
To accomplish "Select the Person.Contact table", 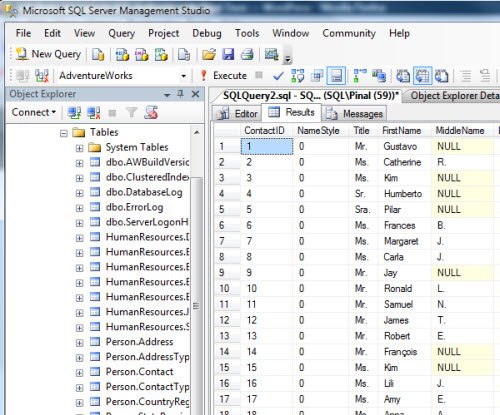I will point(139,372).
